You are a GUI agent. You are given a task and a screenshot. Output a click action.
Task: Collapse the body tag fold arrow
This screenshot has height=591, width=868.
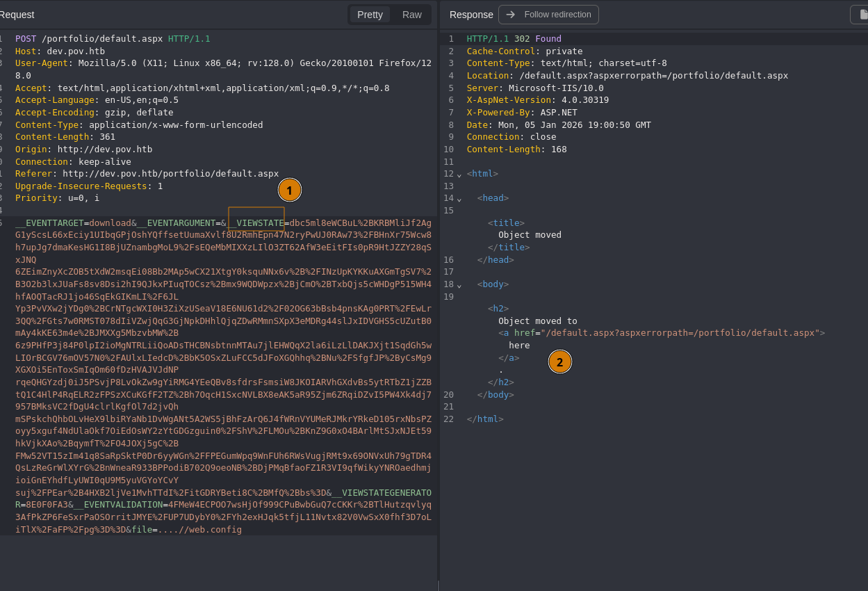tap(459, 285)
